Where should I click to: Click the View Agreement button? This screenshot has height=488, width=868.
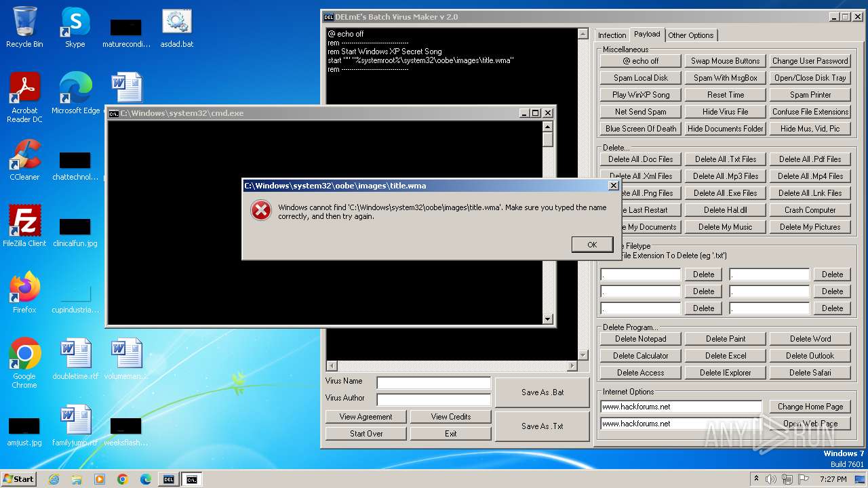point(366,417)
